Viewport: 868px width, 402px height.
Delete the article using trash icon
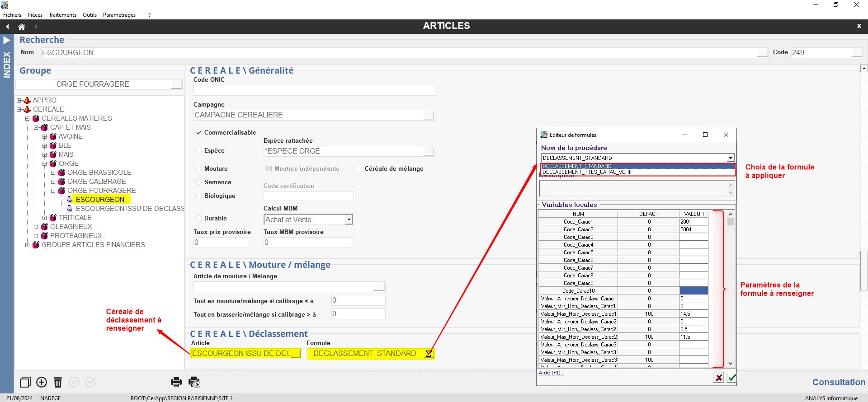point(58,382)
